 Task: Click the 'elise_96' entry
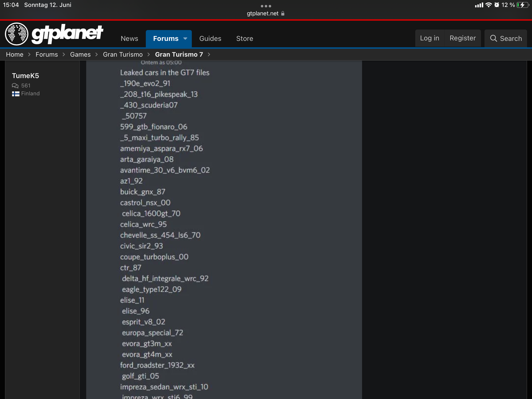click(x=136, y=311)
